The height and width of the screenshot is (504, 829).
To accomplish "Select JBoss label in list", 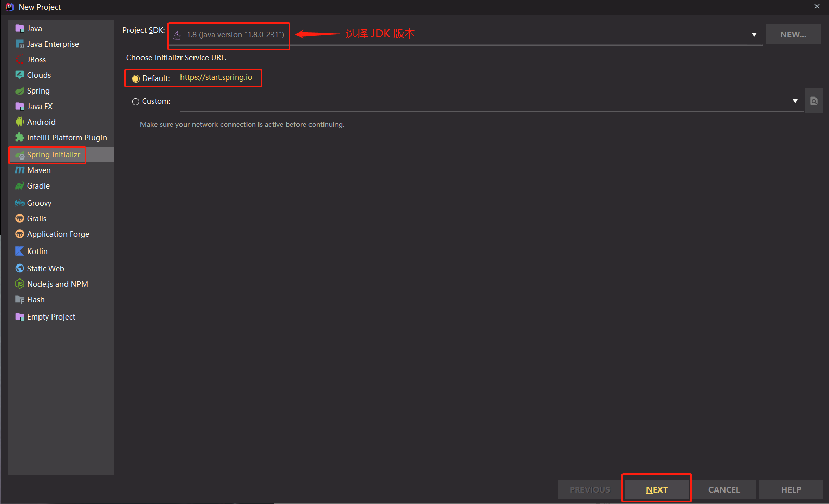I will (36, 60).
